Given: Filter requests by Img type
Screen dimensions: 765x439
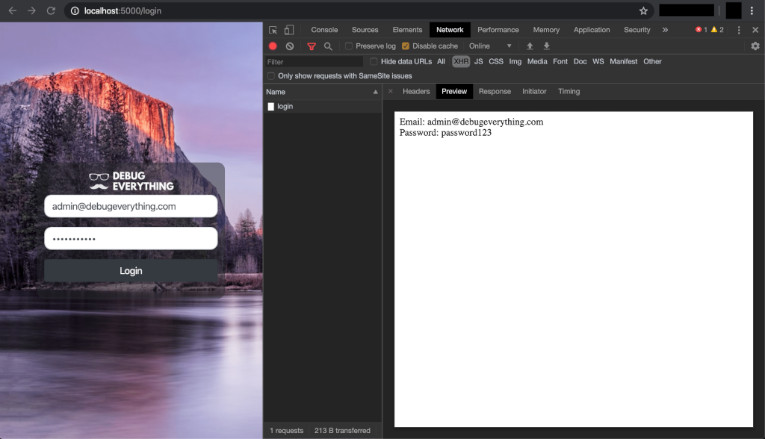Looking at the screenshot, I should (515, 61).
